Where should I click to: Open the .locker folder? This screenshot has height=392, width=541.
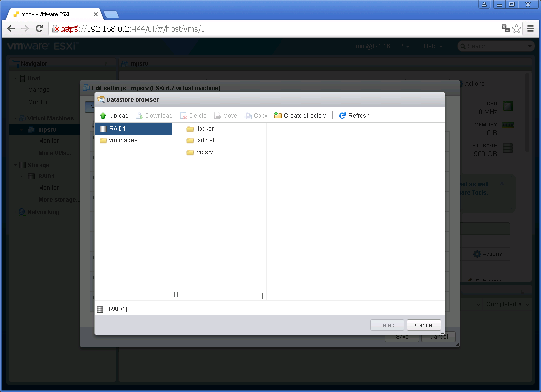(x=205, y=129)
